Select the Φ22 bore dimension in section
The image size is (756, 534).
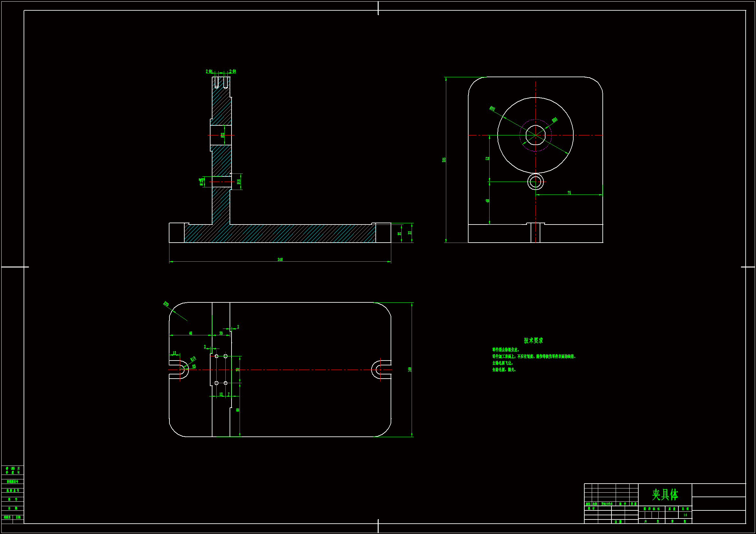[x=222, y=135]
